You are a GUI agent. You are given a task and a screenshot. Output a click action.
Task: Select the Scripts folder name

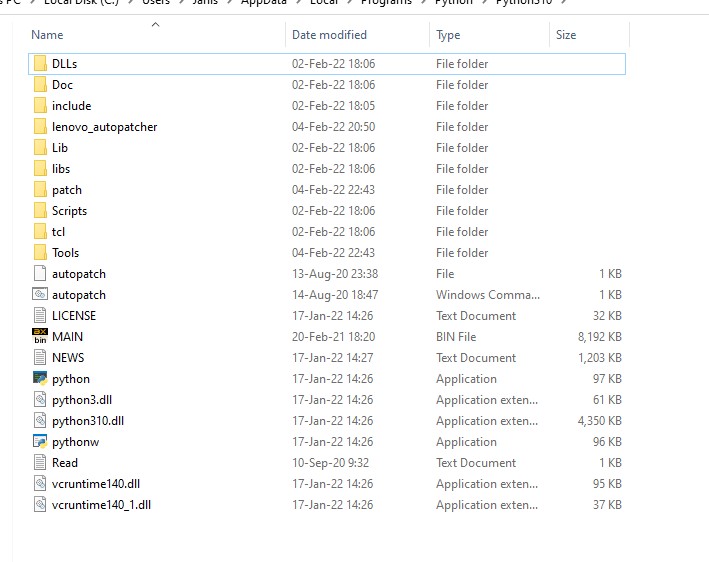pos(69,211)
